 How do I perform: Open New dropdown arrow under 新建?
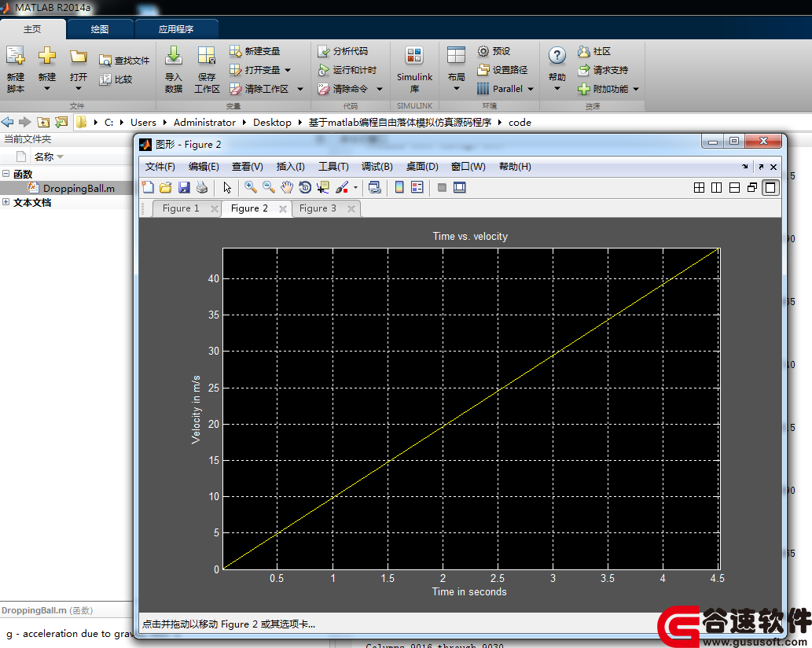(46, 88)
